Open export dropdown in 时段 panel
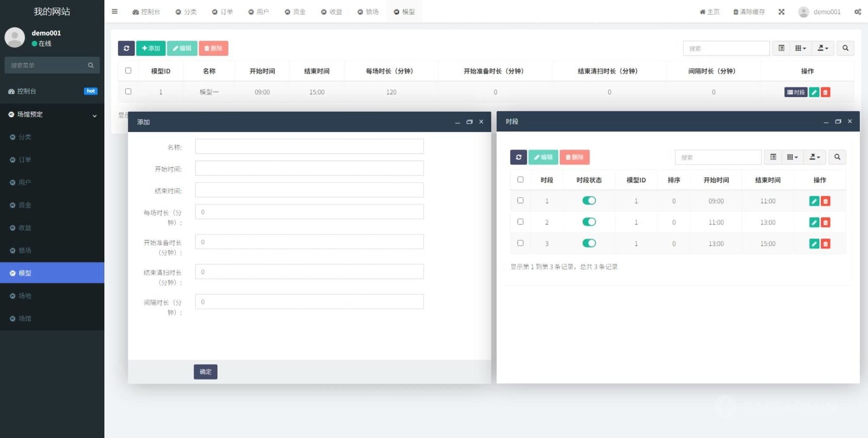The width and height of the screenshot is (868, 438). pos(814,157)
